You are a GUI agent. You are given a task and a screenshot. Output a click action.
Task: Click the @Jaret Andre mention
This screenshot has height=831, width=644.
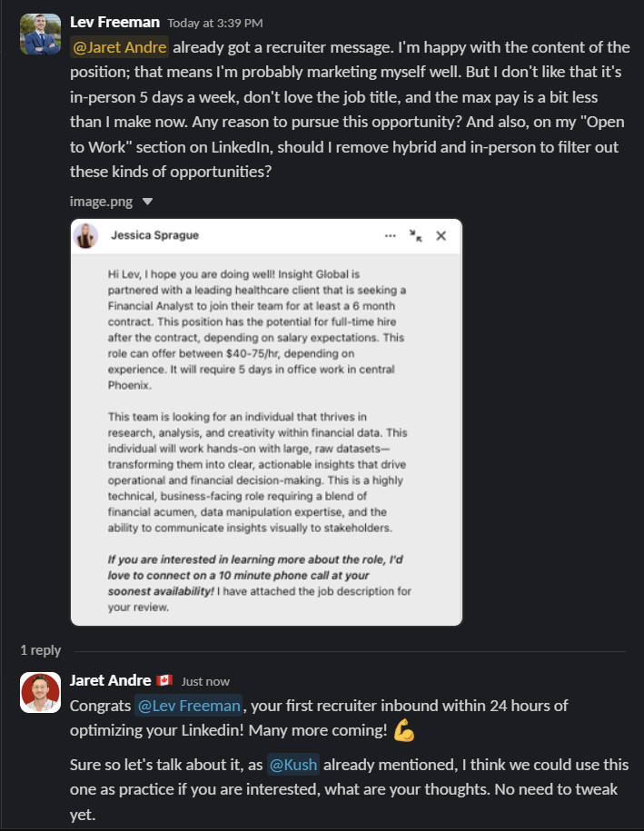pyautogui.click(x=119, y=47)
